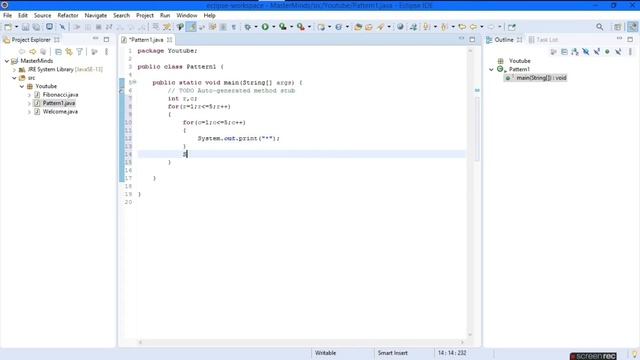Click the Quick Access search magnifier

pos(600,27)
